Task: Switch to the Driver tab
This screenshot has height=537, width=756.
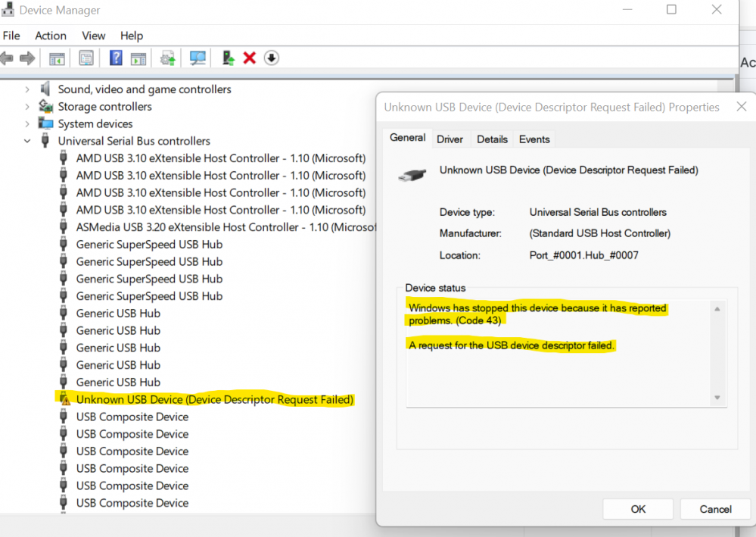Action: pyautogui.click(x=450, y=139)
